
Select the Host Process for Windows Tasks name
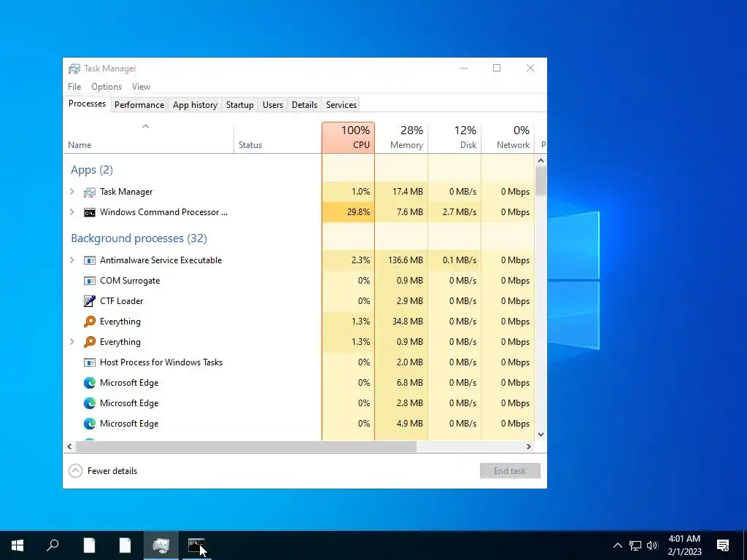[x=161, y=362]
